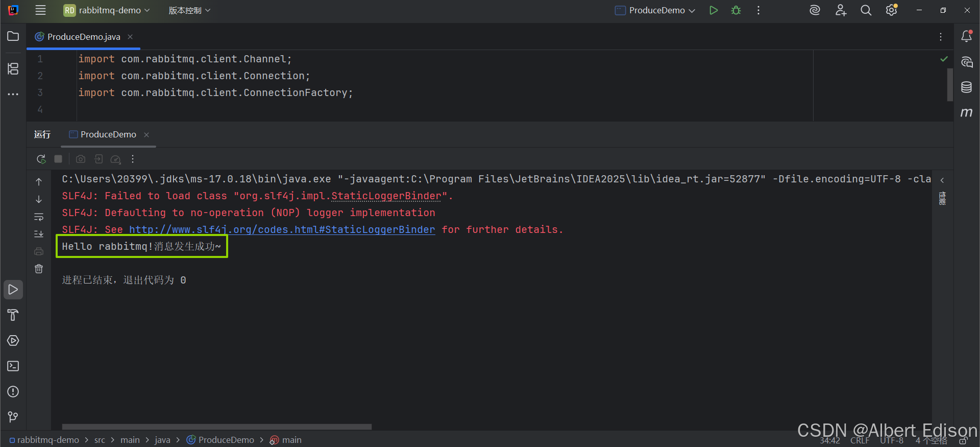Open more run actions in title bar
Viewport: 980px width, 447px height.
pyautogui.click(x=758, y=10)
